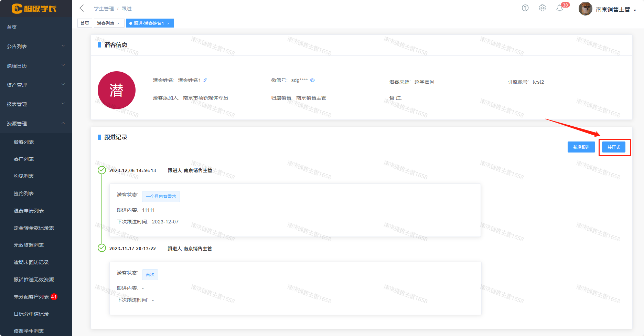Open the notification bell with 38 badge
Viewport: 644px width, 336px height.
click(x=560, y=8)
